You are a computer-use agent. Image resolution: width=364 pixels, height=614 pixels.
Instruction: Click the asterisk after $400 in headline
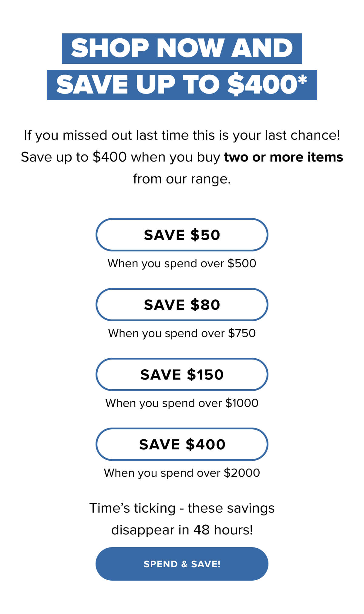(303, 80)
